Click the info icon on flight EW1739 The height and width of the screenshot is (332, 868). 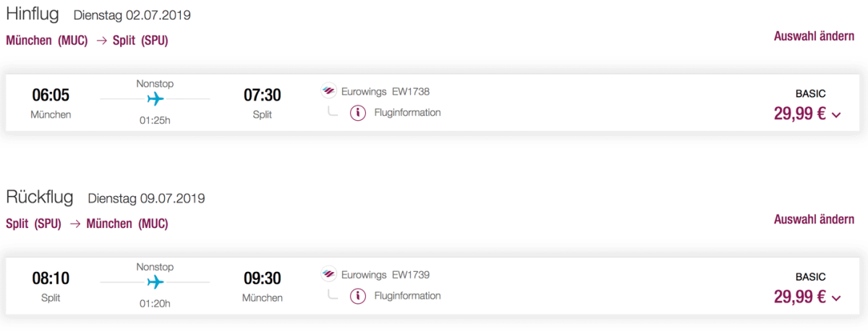tap(357, 296)
